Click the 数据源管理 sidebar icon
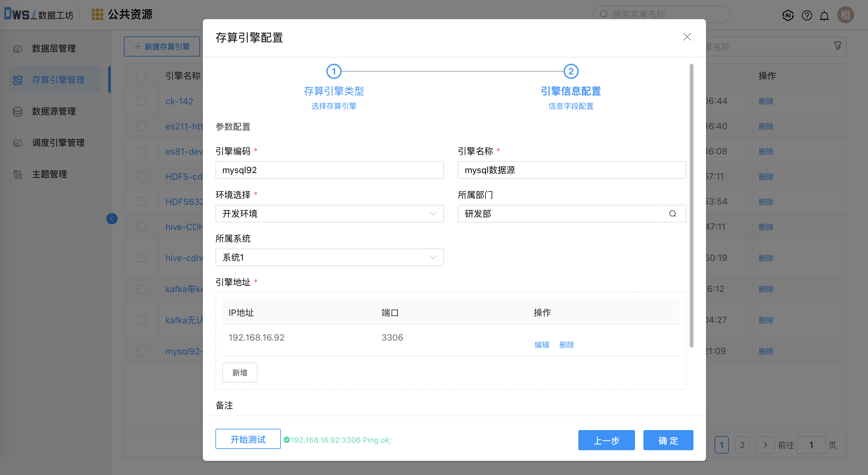This screenshot has width=868, height=475. (18, 111)
